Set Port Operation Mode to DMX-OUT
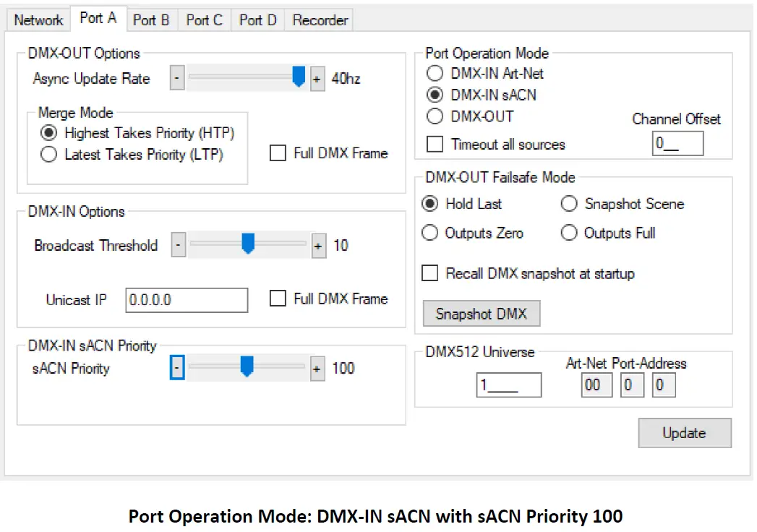 pyautogui.click(x=435, y=116)
